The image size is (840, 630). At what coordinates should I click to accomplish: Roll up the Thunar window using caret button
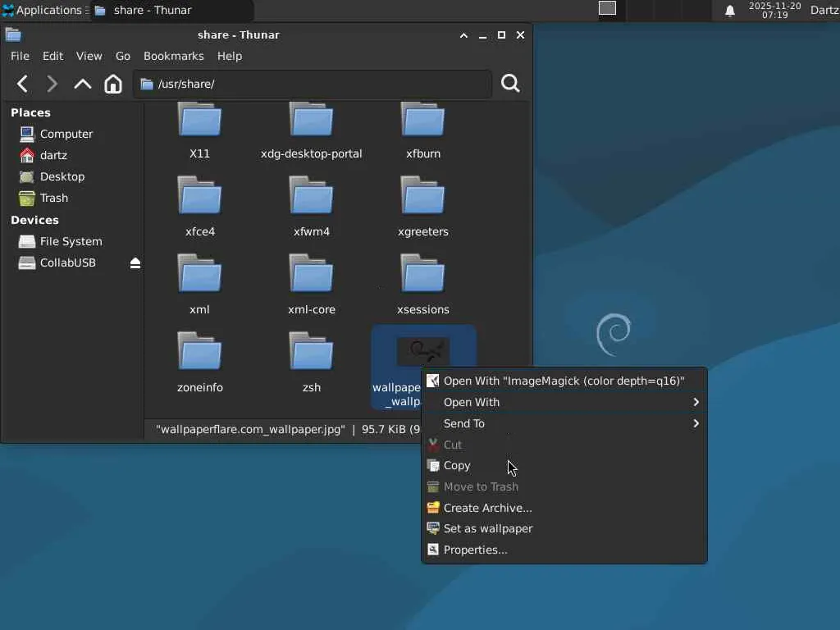point(464,35)
